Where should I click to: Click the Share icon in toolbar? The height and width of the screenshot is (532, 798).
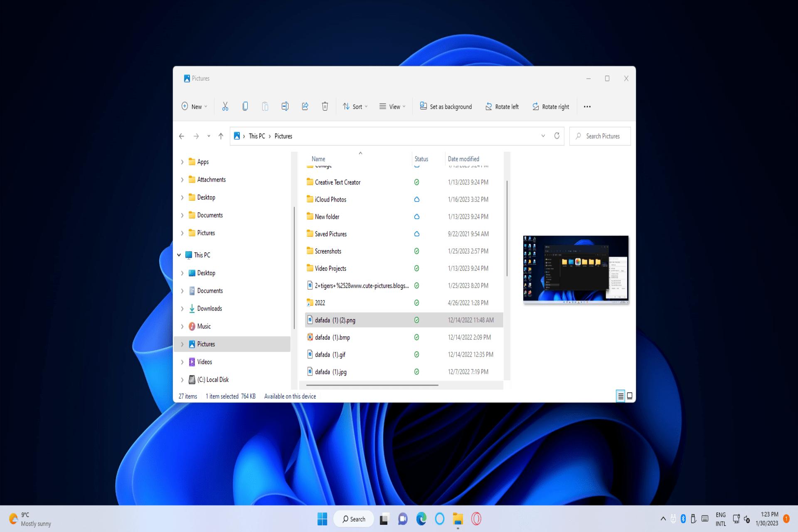pos(305,106)
